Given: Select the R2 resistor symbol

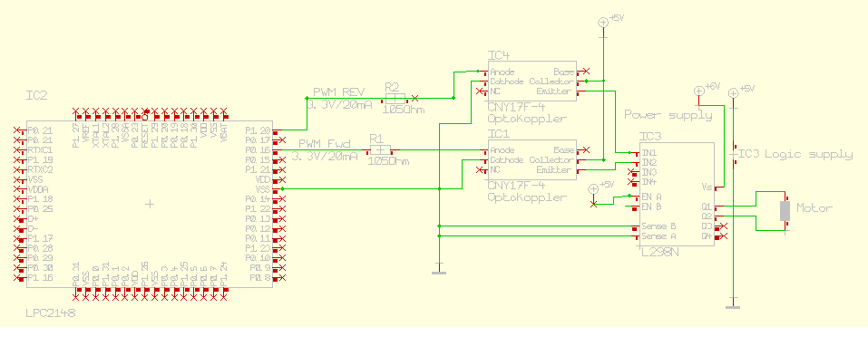Looking at the screenshot, I should 395,99.
